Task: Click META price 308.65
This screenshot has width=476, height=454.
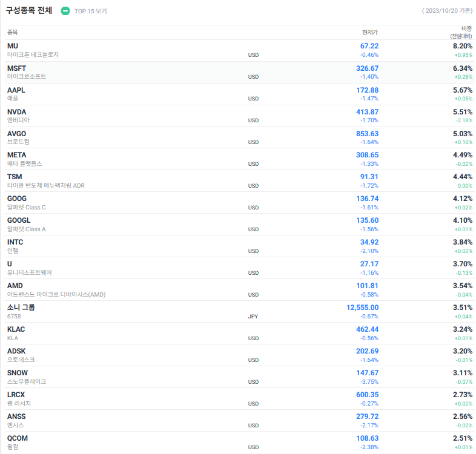Action: pyautogui.click(x=368, y=156)
